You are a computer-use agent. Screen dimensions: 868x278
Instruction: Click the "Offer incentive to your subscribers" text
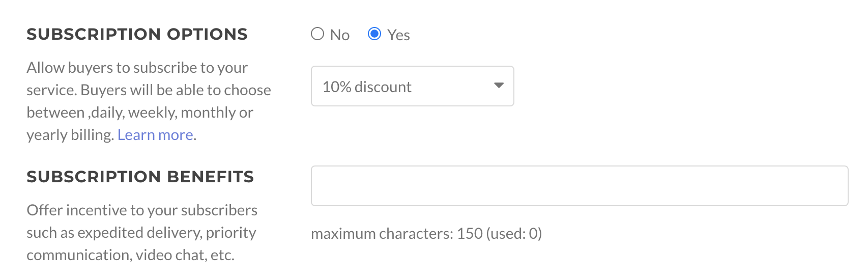[142, 210]
